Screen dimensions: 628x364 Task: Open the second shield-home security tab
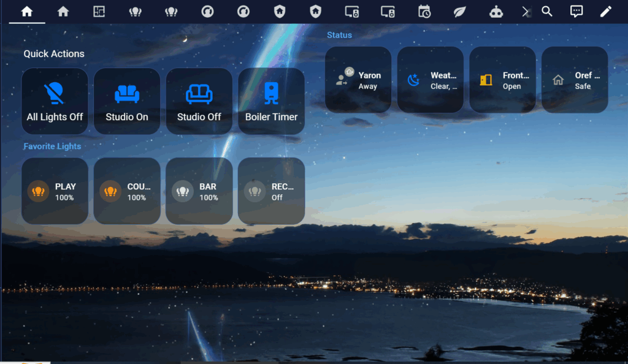tap(316, 12)
